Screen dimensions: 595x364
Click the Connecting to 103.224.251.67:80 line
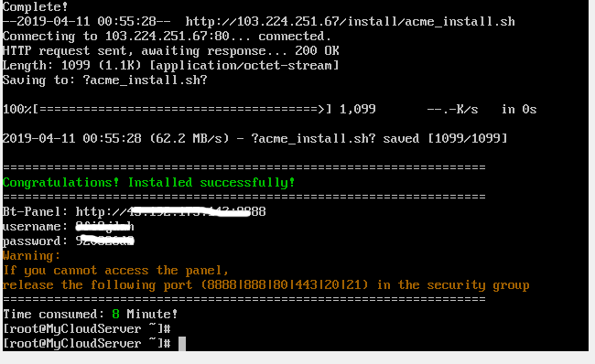(x=167, y=37)
